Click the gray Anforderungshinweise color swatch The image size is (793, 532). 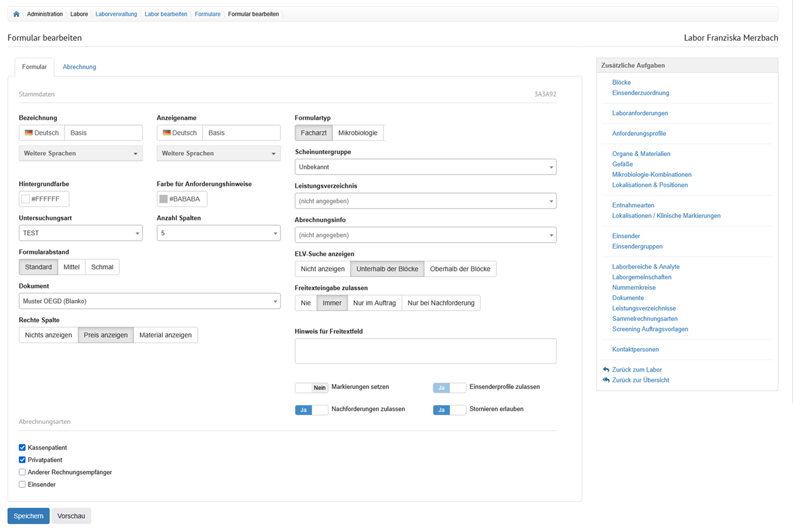coord(164,199)
